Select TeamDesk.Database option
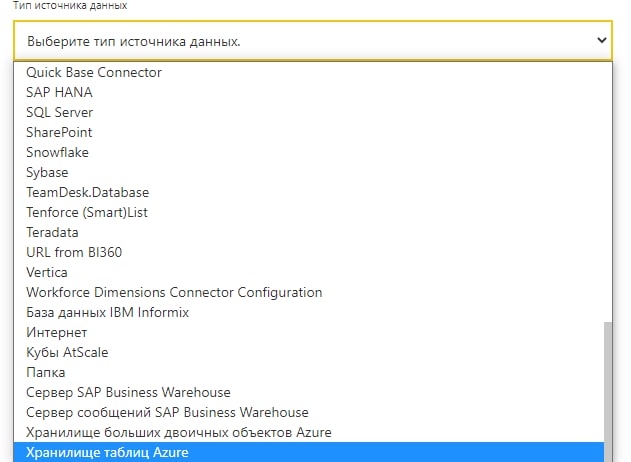 [309, 192]
